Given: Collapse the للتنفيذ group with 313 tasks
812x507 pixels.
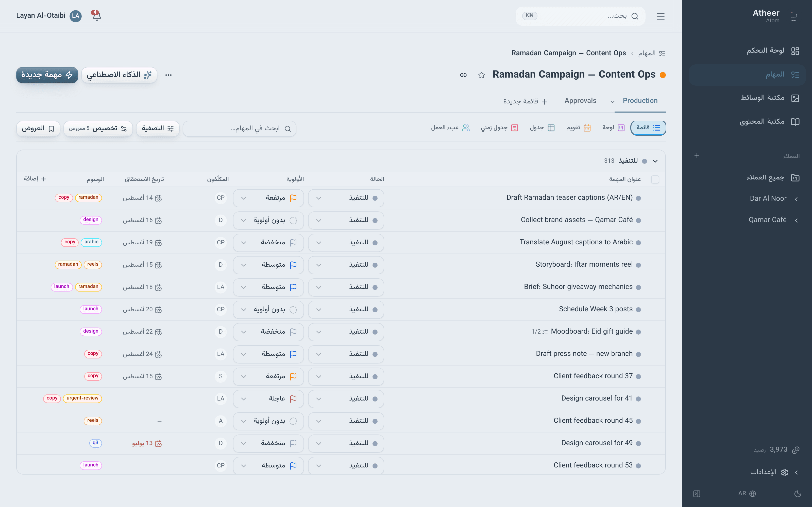Looking at the screenshot, I should [x=655, y=161].
